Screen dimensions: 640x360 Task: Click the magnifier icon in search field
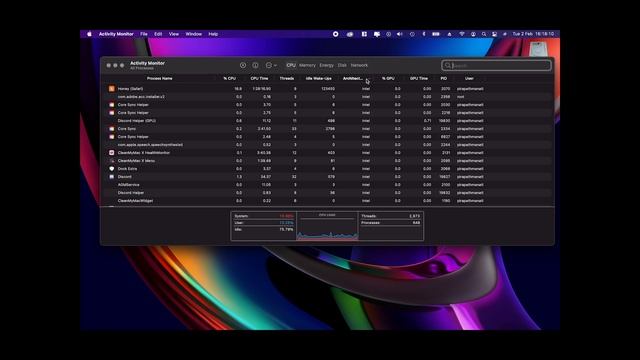coord(448,65)
